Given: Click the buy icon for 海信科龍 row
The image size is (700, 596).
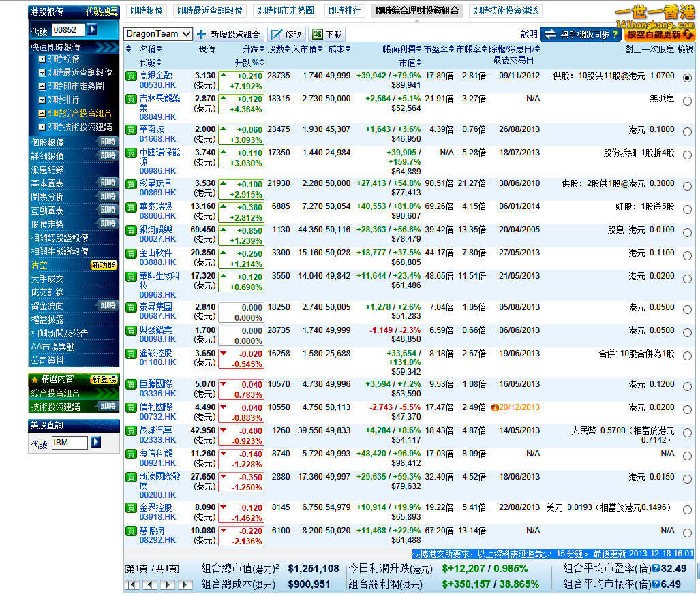Looking at the screenshot, I should coord(131,454).
